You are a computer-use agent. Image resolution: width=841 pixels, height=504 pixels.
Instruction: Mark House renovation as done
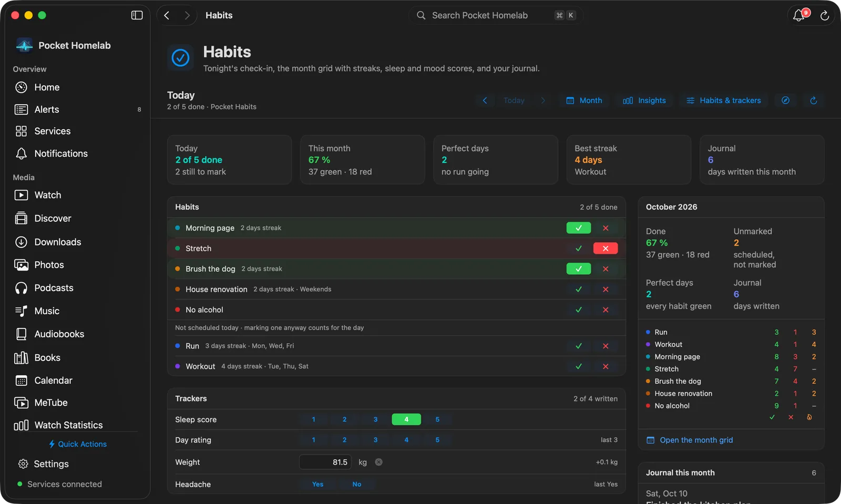pyautogui.click(x=579, y=290)
